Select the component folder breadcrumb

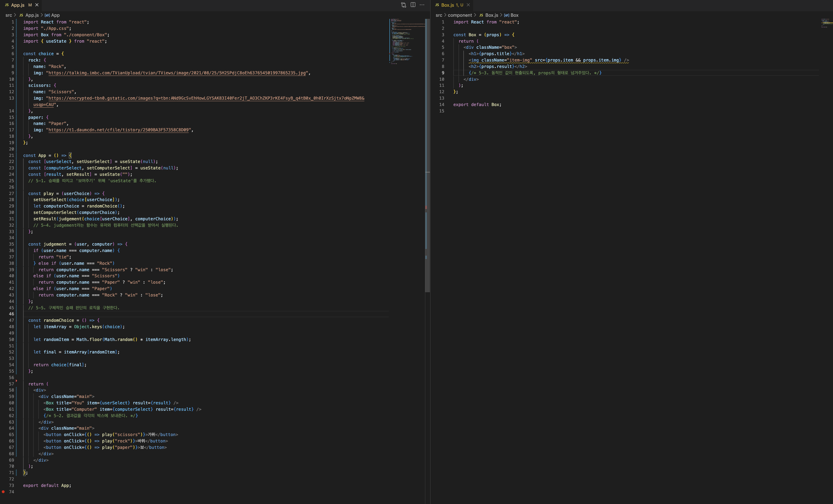pos(460,15)
